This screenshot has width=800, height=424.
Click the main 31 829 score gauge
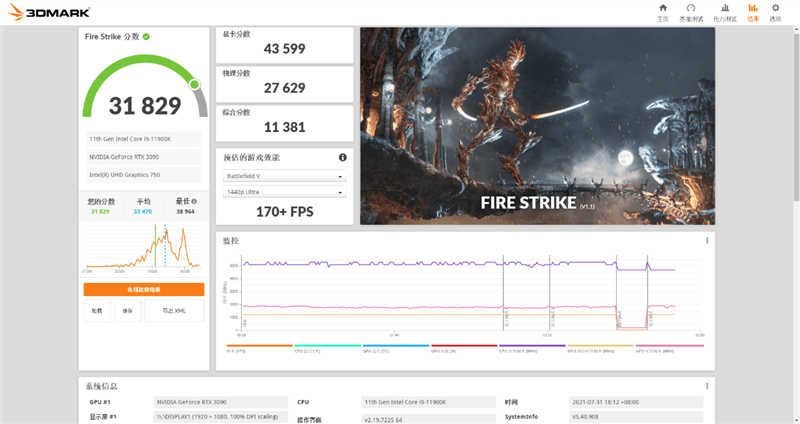coord(145,87)
